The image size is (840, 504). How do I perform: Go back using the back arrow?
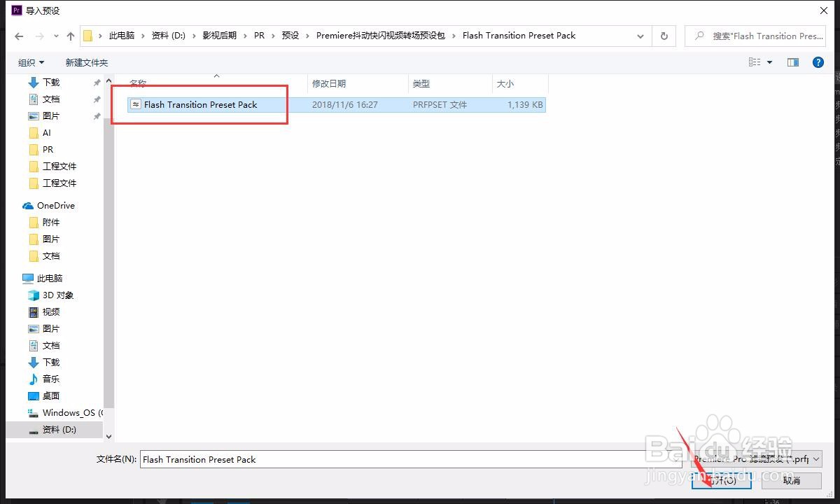[19, 36]
